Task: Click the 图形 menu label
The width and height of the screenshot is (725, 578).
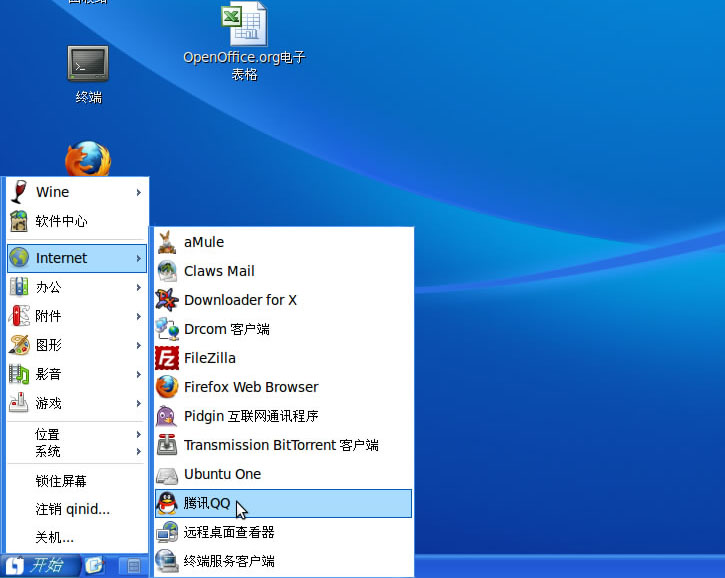Action: click(48, 345)
